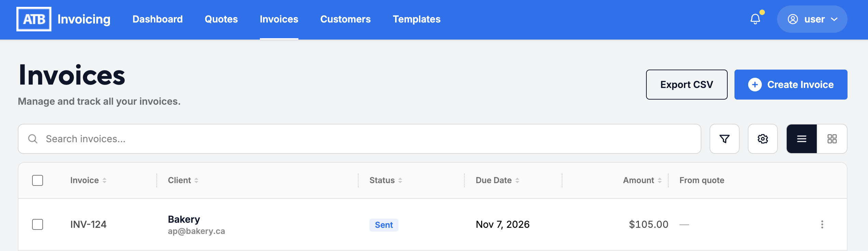
Task: Click the Export CSV button
Action: (x=687, y=85)
